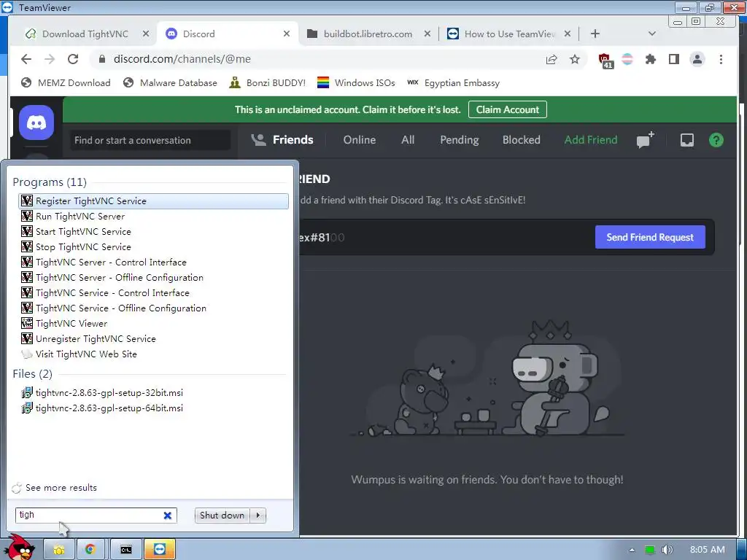Open the MEMZ Download bookmark

click(66, 83)
